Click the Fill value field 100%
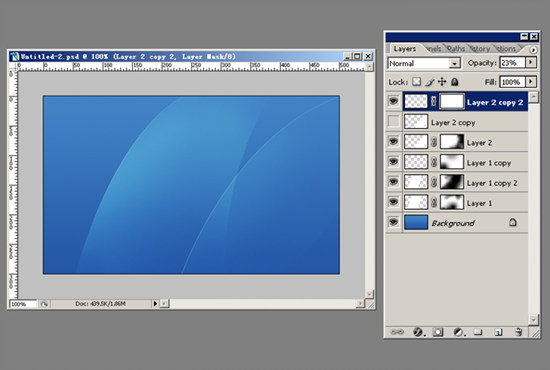 (512, 82)
